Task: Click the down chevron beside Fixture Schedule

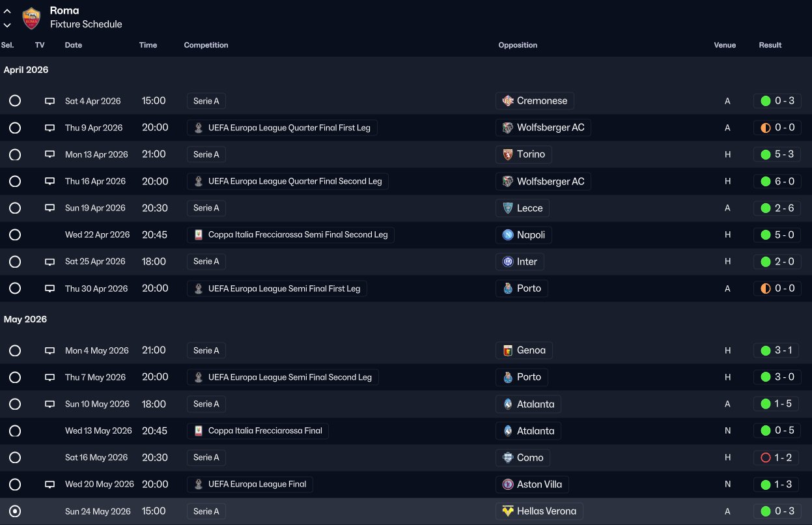Action: click(7, 25)
